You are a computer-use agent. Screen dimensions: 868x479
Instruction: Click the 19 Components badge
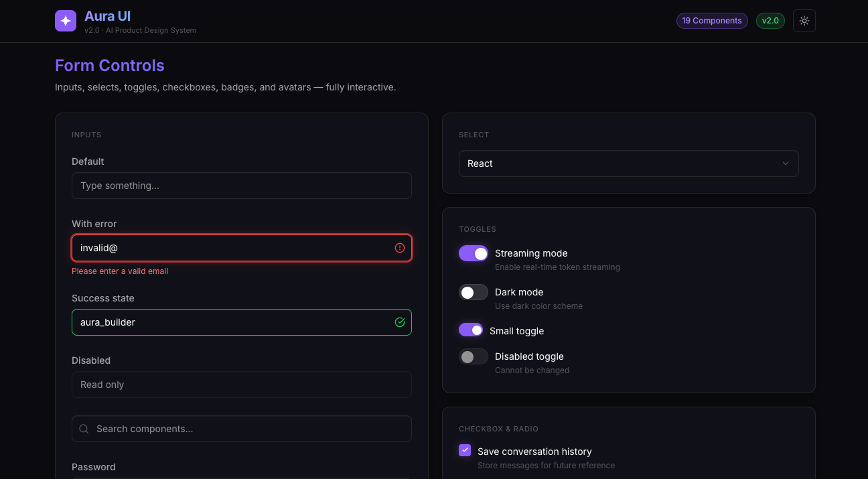tap(711, 21)
